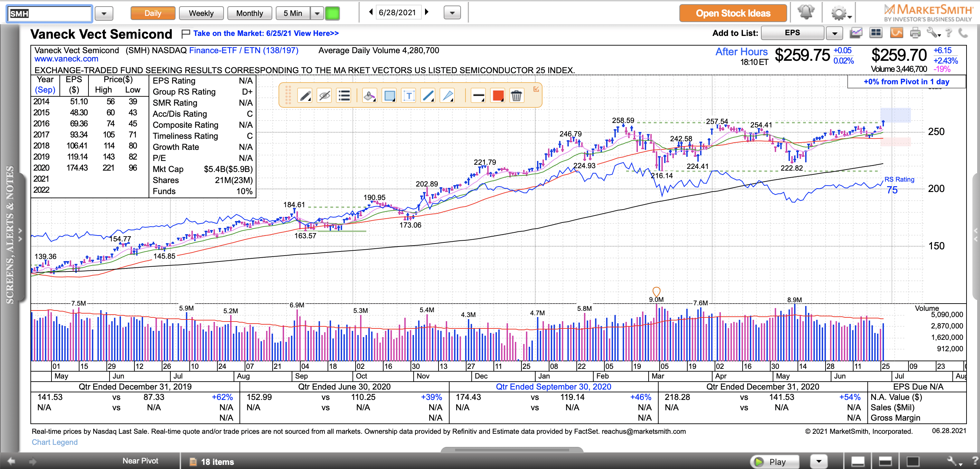Switch to the 5 Min intraday tab
980x469 pixels.
pos(293,13)
